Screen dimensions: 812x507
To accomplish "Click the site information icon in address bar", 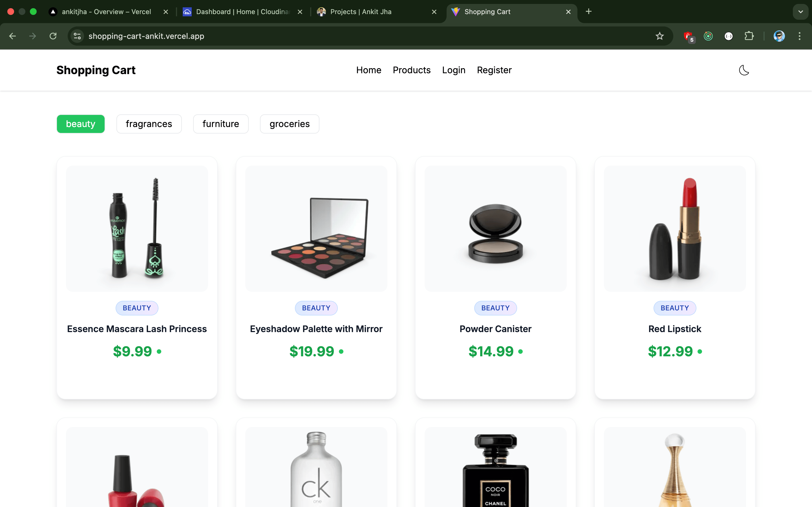I will [x=76, y=36].
